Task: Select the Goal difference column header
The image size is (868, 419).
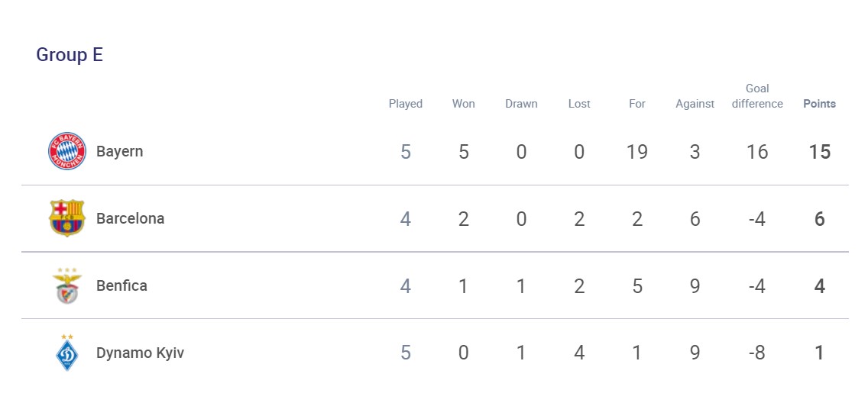Action: (x=757, y=96)
